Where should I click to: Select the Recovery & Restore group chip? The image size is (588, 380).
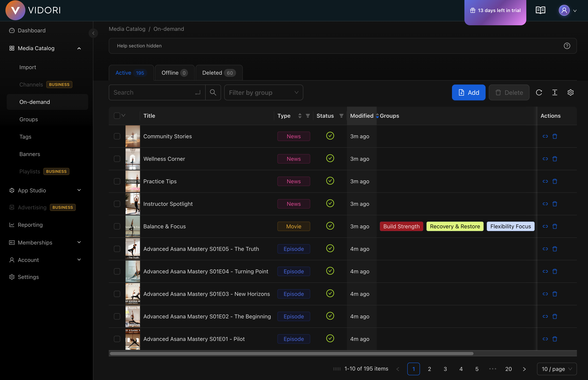[455, 226]
